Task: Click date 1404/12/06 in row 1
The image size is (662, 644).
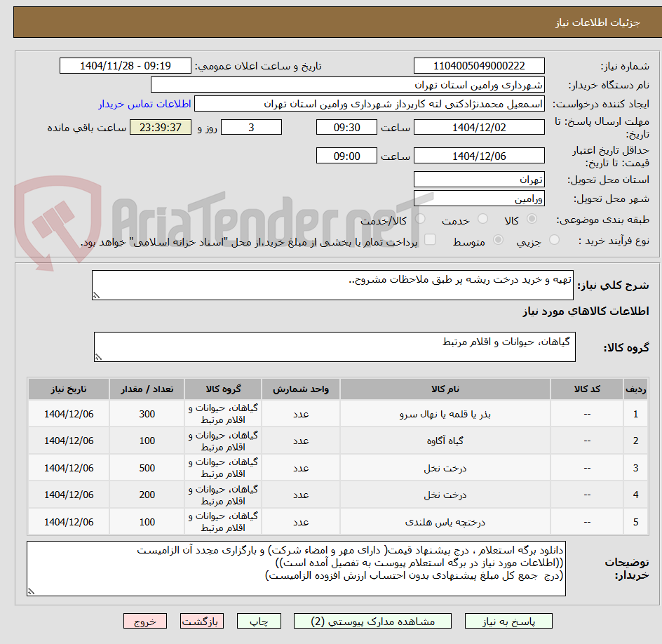Action: tap(69, 415)
